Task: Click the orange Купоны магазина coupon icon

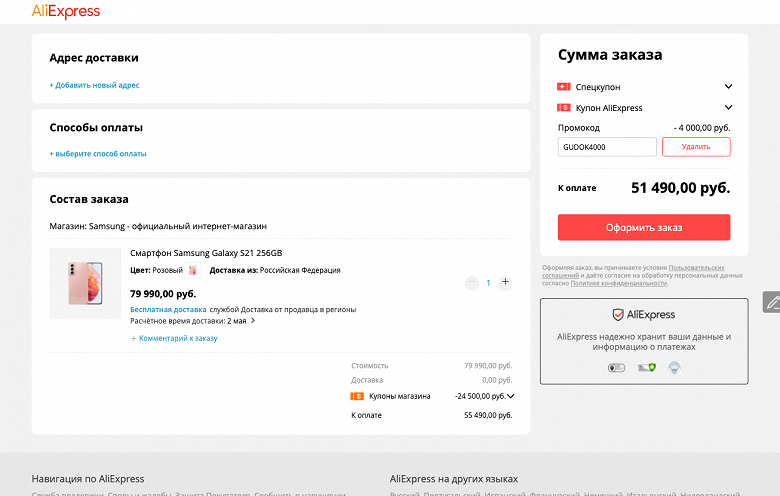Action: coord(357,396)
